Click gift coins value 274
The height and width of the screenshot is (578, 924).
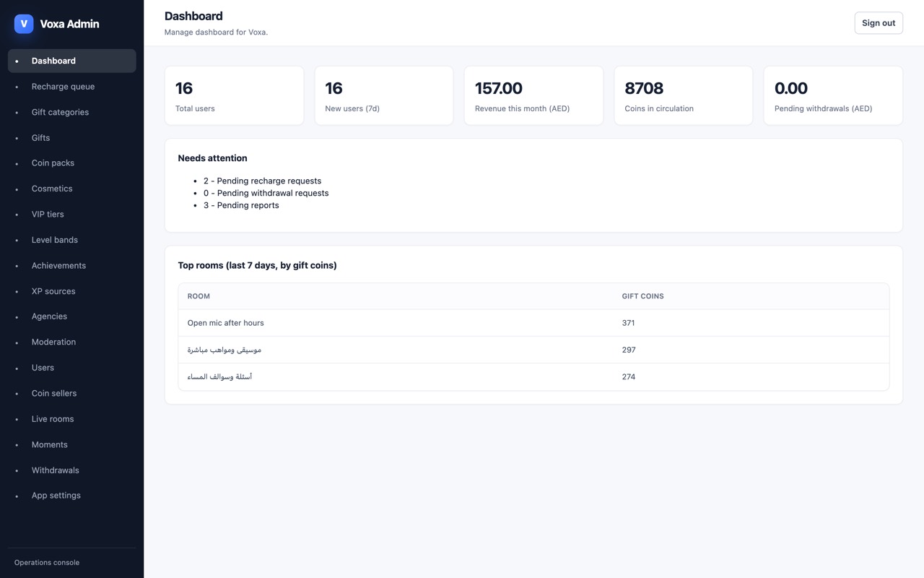(x=629, y=376)
